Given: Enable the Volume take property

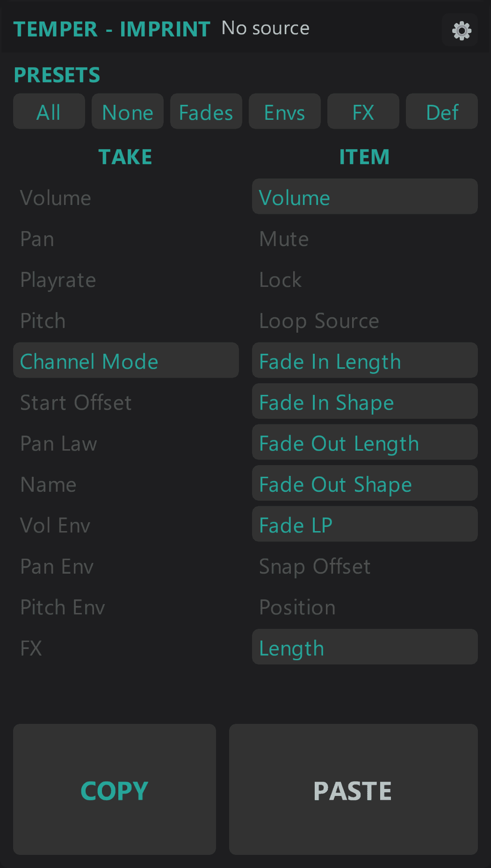Looking at the screenshot, I should point(56,197).
